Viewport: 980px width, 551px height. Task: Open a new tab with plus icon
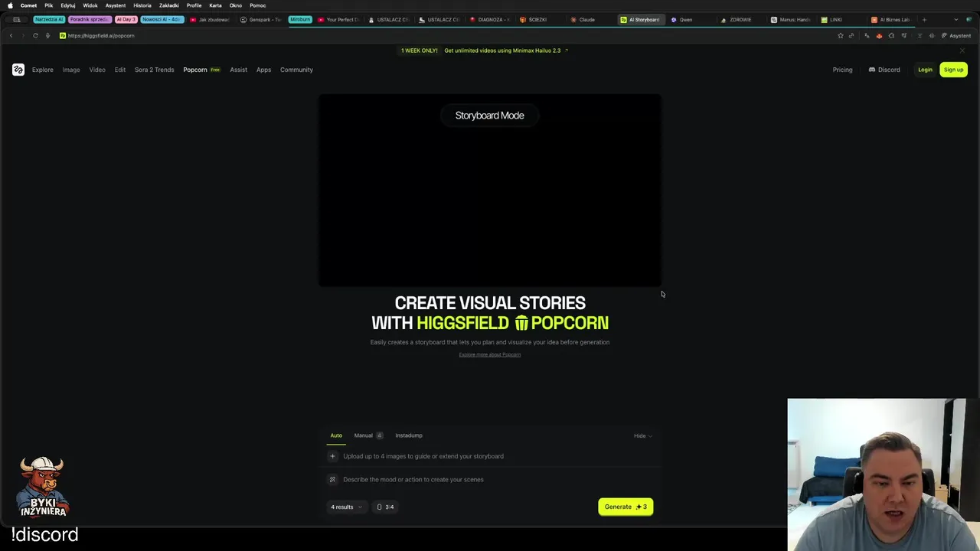tap(924, 20)
